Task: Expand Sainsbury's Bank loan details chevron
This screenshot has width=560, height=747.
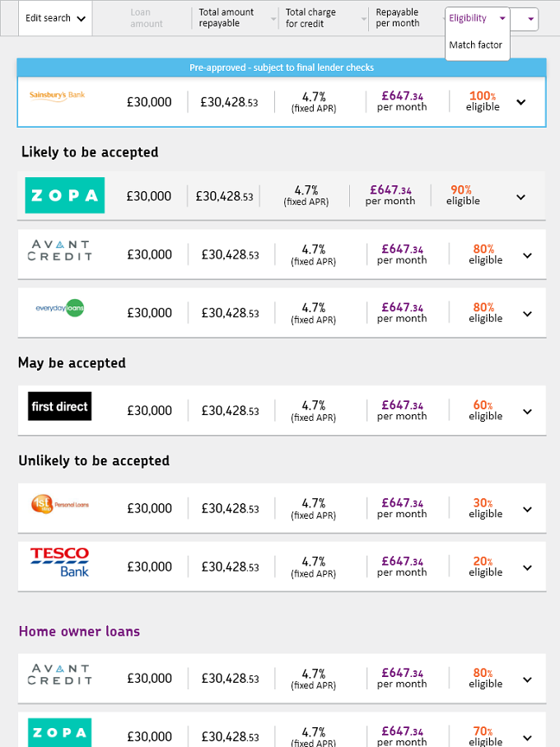Action: click(x=521, y=102)
